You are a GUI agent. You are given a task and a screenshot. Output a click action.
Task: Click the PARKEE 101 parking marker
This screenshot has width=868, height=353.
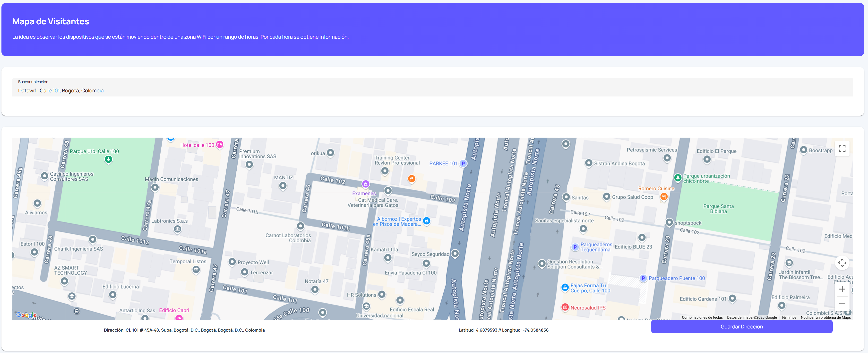pos(463,164)
